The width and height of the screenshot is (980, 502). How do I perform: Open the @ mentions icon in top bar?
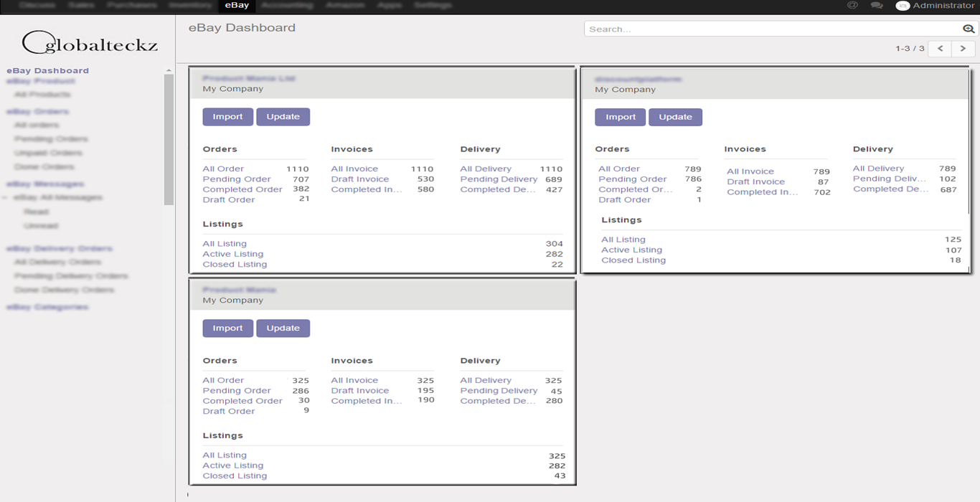(852, 5)
